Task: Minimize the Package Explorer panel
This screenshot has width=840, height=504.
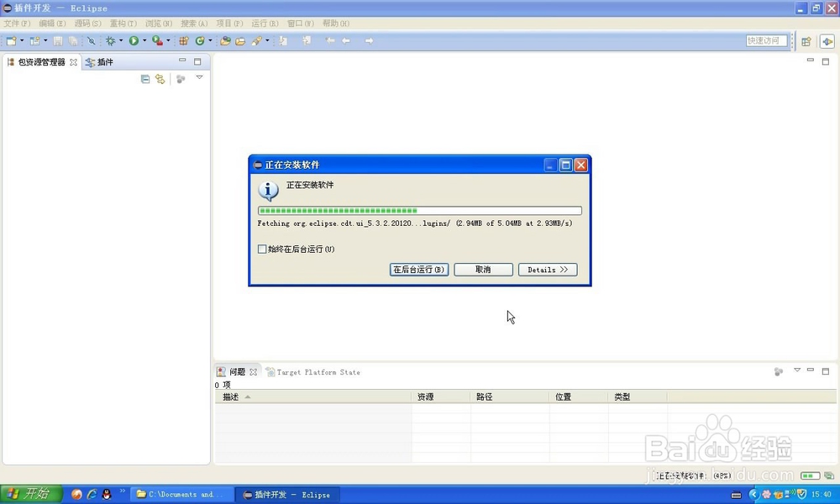Action: pos(182,60)
